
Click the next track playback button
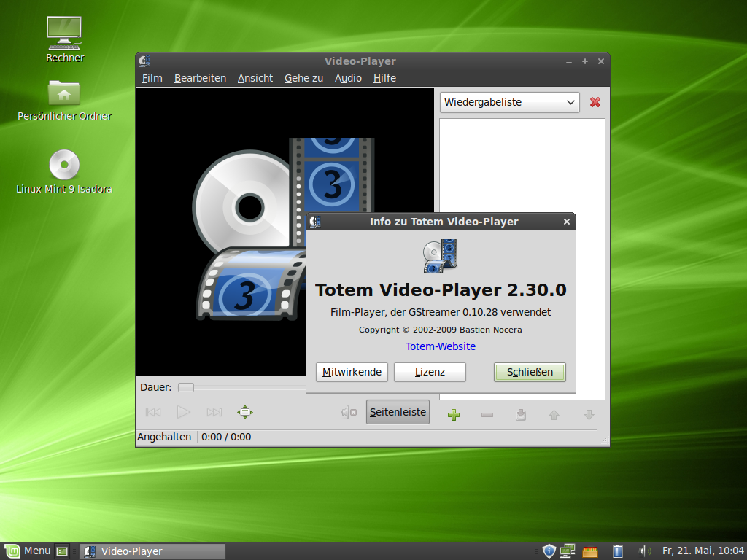(214, 413)
